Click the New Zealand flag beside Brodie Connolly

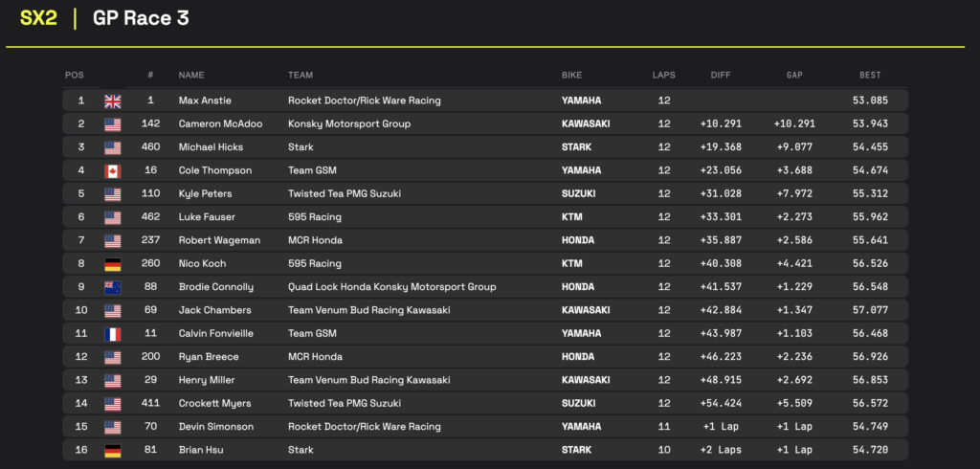[113, 288]
